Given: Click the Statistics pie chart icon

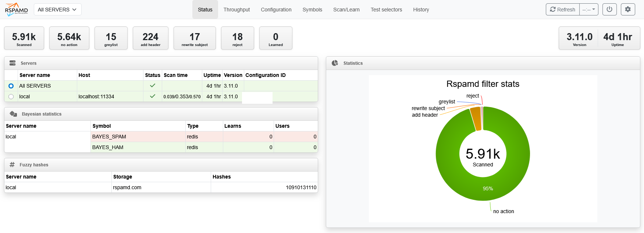Looking at the screenshot, I should click(335, 63).
